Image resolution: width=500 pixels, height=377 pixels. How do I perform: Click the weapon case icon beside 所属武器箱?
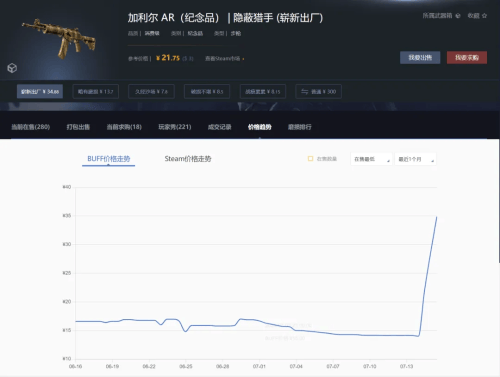(x=458, y=16)
